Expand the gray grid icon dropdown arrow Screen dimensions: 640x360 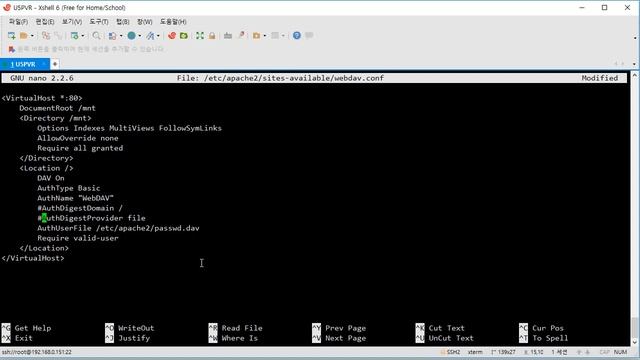coord(283,36)
